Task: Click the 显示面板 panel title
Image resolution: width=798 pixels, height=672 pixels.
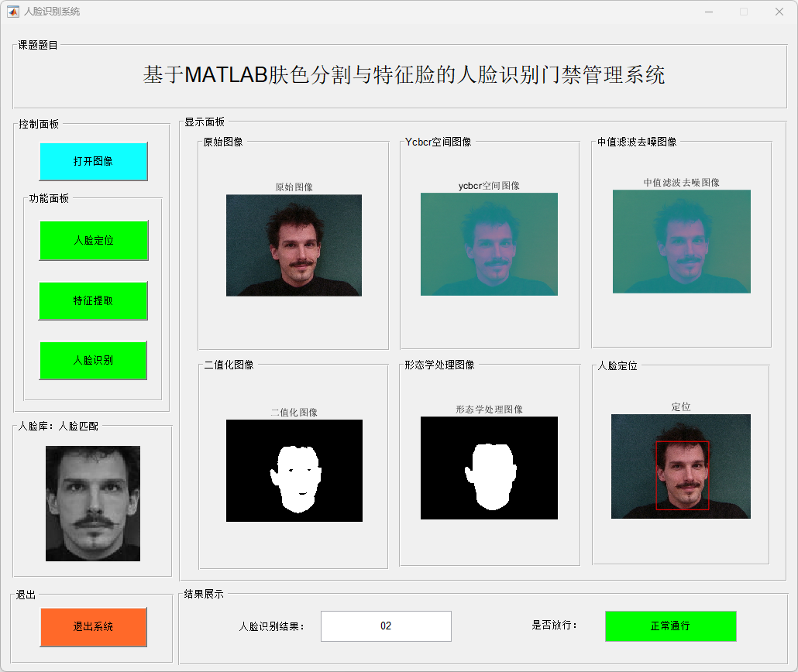Action: (204, 122)
